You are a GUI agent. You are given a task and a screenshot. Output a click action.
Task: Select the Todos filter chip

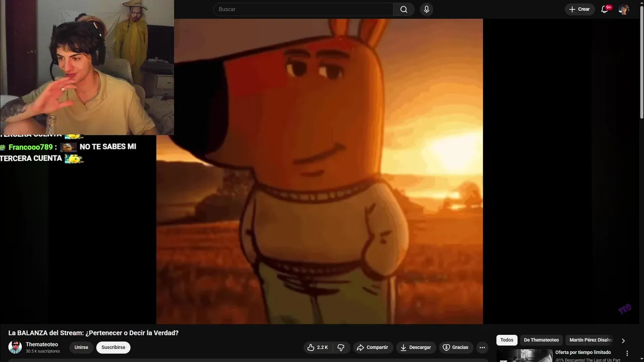(507, 340)
